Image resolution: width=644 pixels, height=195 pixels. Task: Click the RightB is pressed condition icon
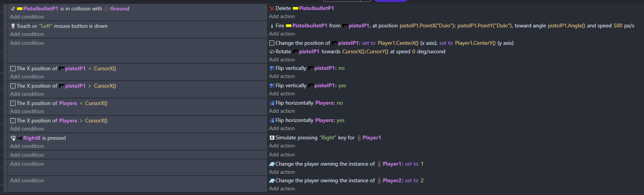point(13,138)
